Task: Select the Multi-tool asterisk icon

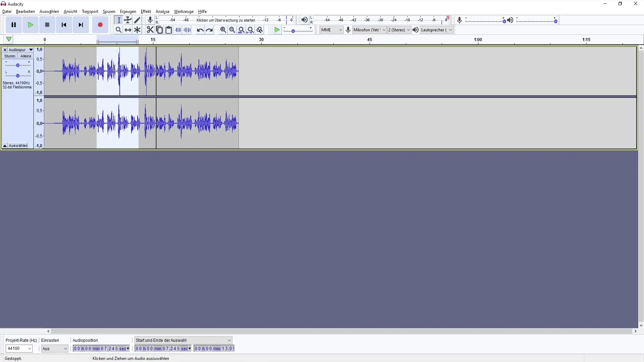Action: [137, 30]
